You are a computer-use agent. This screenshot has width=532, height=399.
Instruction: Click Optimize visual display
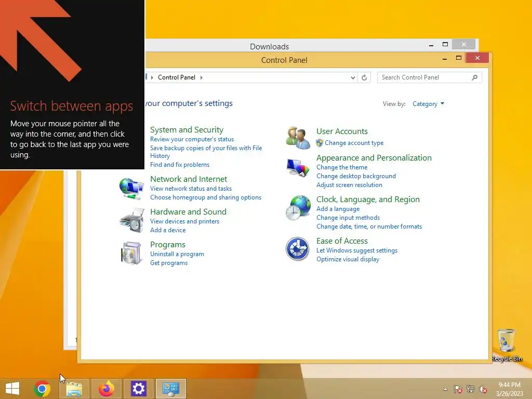pos(348,259)
